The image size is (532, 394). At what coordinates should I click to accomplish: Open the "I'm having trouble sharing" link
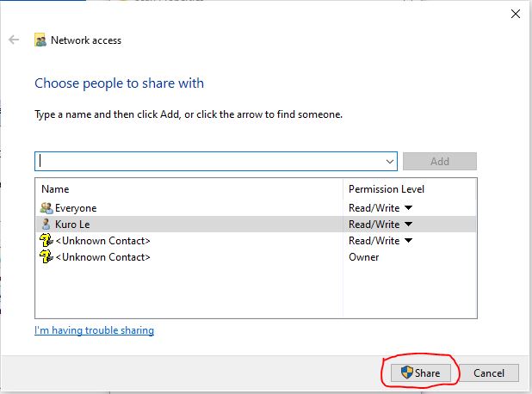[x=94, y=330]
